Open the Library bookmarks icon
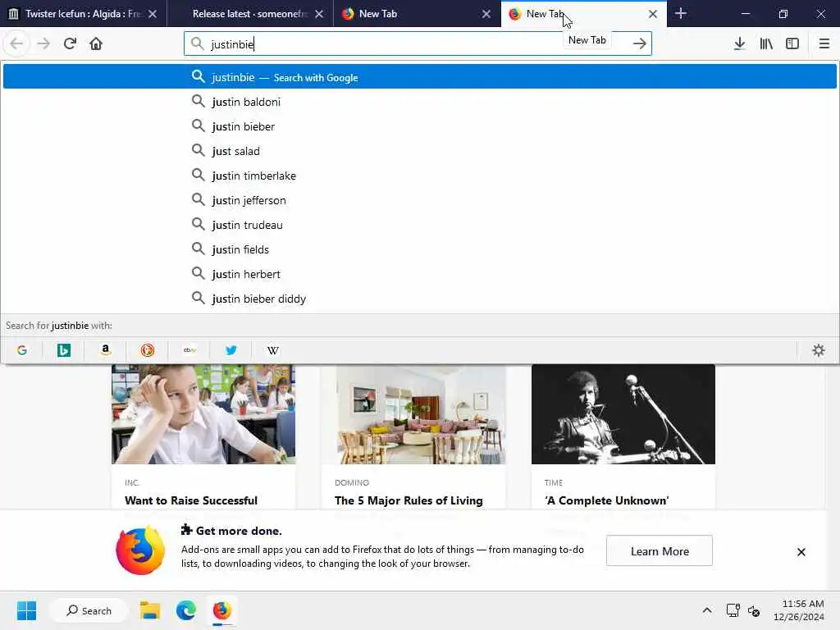This screenshot has width=840, height=630. [x=766, y=44]
